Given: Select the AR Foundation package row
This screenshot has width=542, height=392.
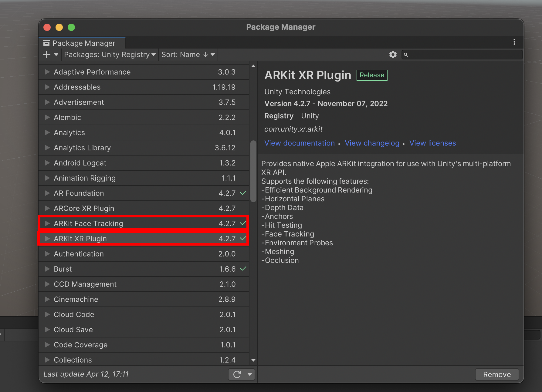Looking at the screenshot, I should coord(144,193).
